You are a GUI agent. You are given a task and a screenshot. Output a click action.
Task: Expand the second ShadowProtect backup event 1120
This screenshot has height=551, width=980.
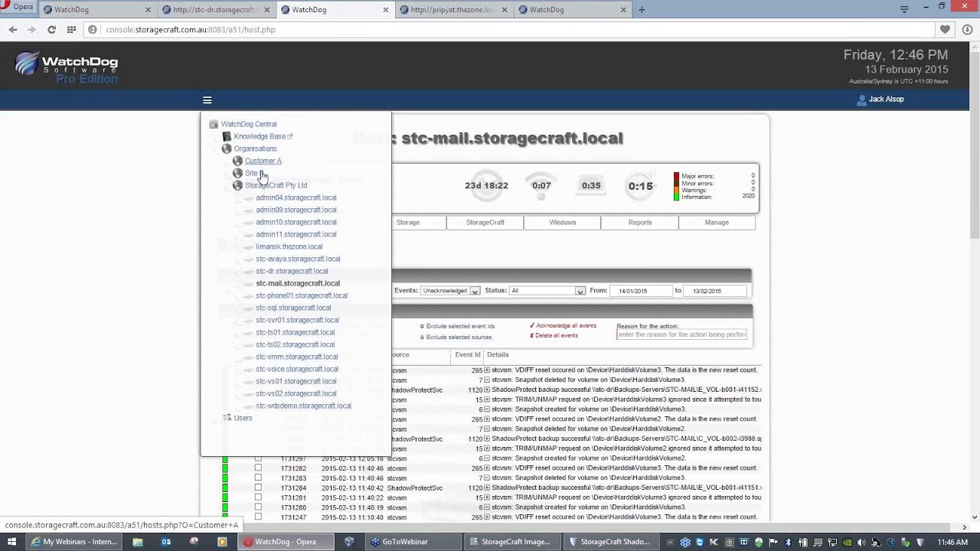point(487,439)
